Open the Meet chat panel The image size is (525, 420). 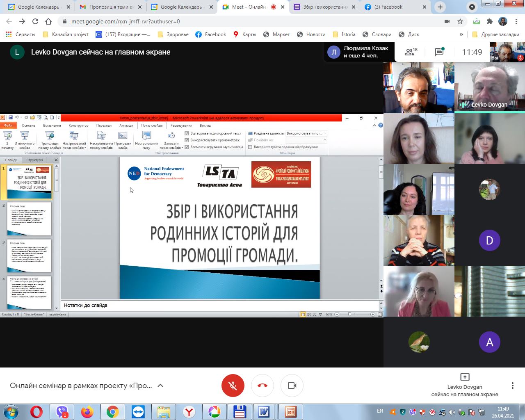(439, 52)
